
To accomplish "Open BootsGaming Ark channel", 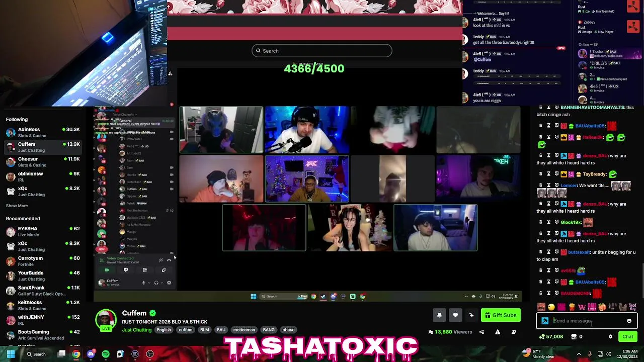I will click(x=43, y=335).
